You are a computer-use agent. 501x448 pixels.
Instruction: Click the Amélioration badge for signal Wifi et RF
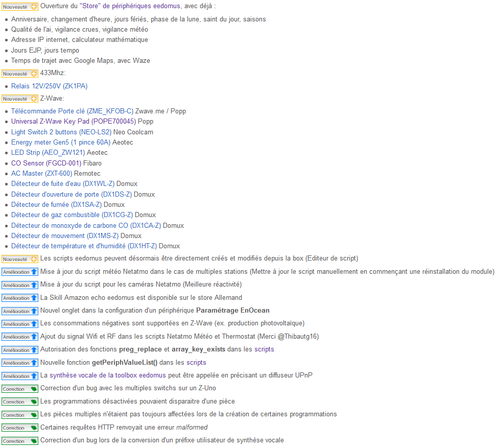click(20, 337)
